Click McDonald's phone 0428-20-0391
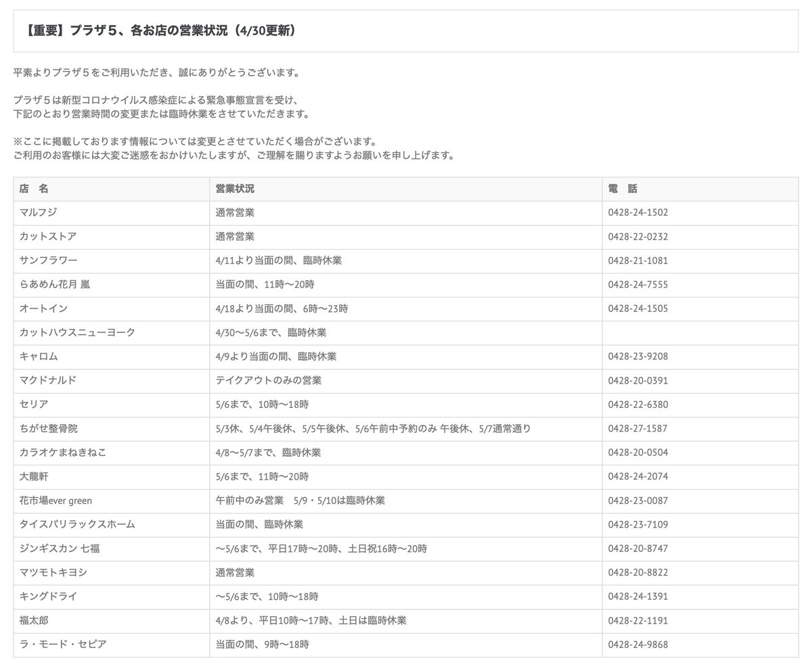This screenshot has height=669, width=812. pos(638,381)
